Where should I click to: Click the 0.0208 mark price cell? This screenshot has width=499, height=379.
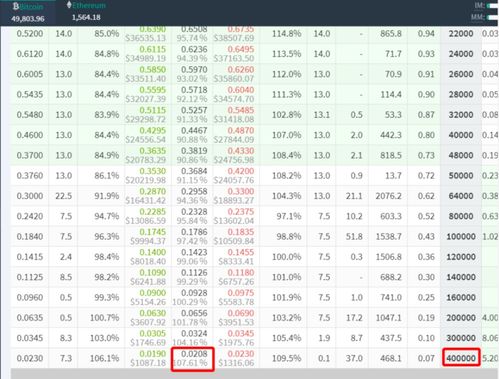[x=193, y=359]
